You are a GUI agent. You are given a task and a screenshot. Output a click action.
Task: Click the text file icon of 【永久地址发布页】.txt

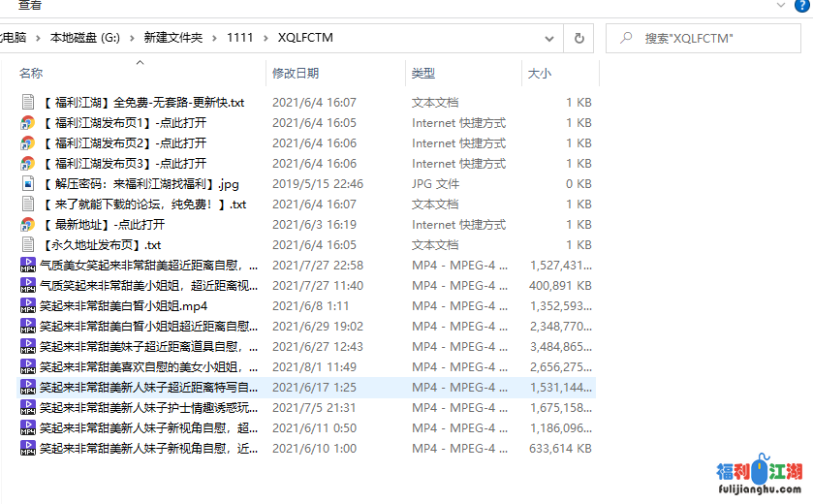click(x=28, y=245)
